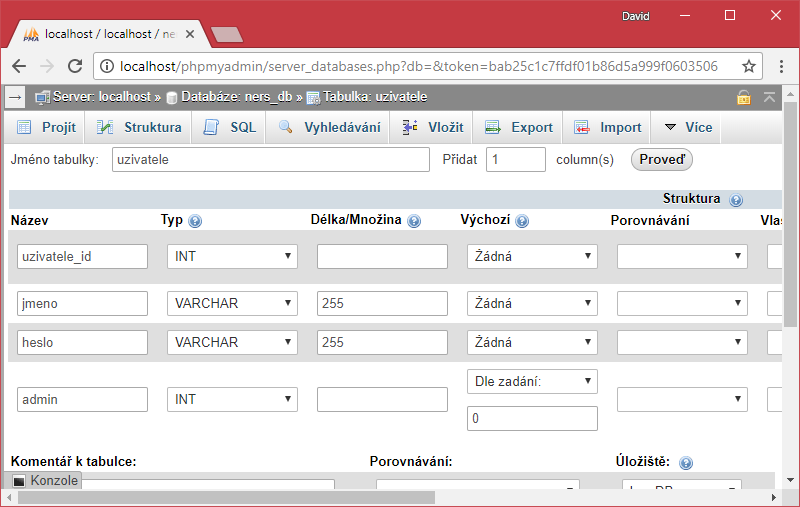Open type dropdown for jmeno row
This screenshot has height=507, width=800.
(x=232, y=303)
